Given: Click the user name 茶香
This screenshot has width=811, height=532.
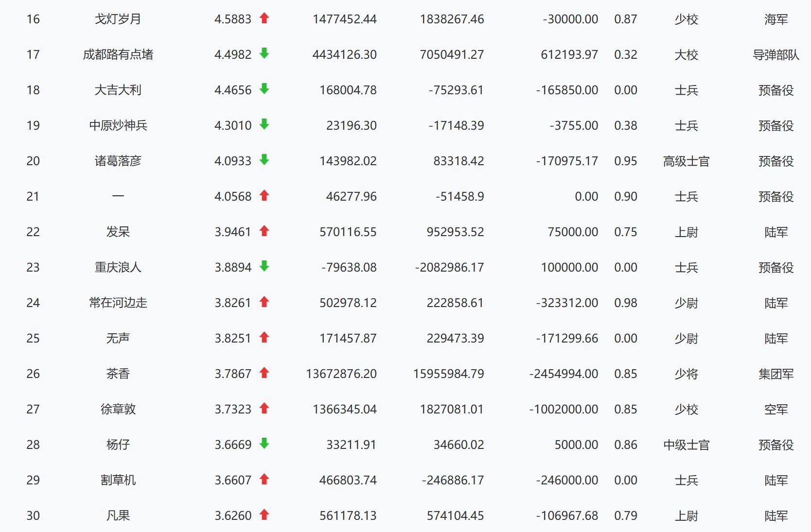Looking at the screenshot, I should [118, 374].
